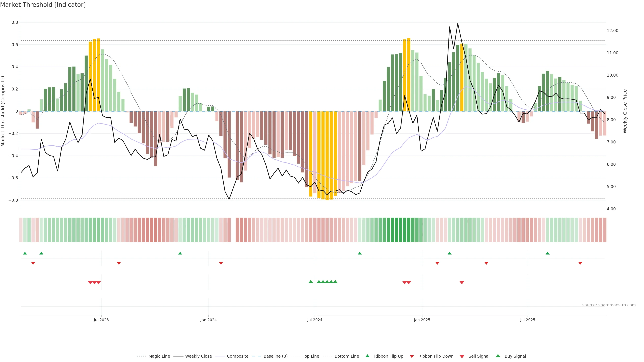Click the Ribbon Flip Up legend marker
644x362 pixels.
[367, 356]
